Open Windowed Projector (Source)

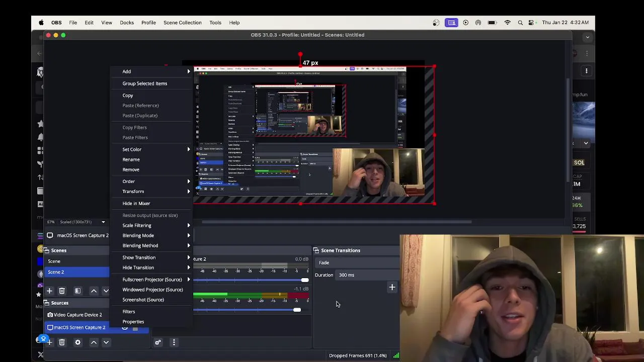(x=152, y=290)
